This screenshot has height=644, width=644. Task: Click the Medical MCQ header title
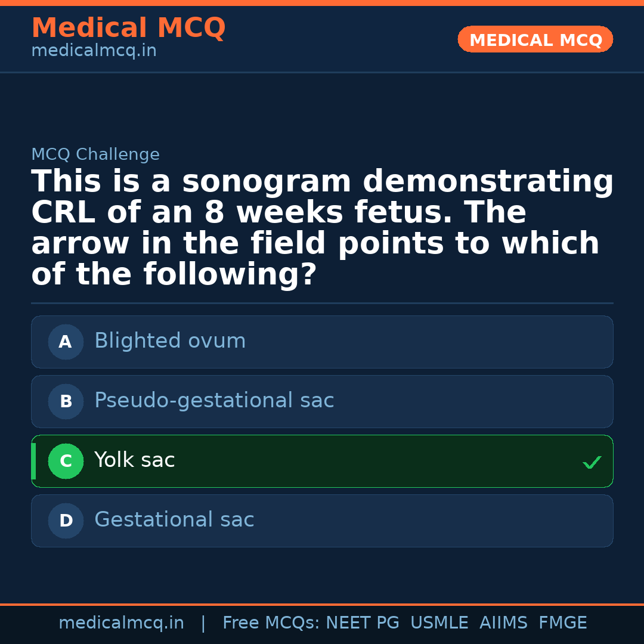pyautogui.click(x=128, y=28)
